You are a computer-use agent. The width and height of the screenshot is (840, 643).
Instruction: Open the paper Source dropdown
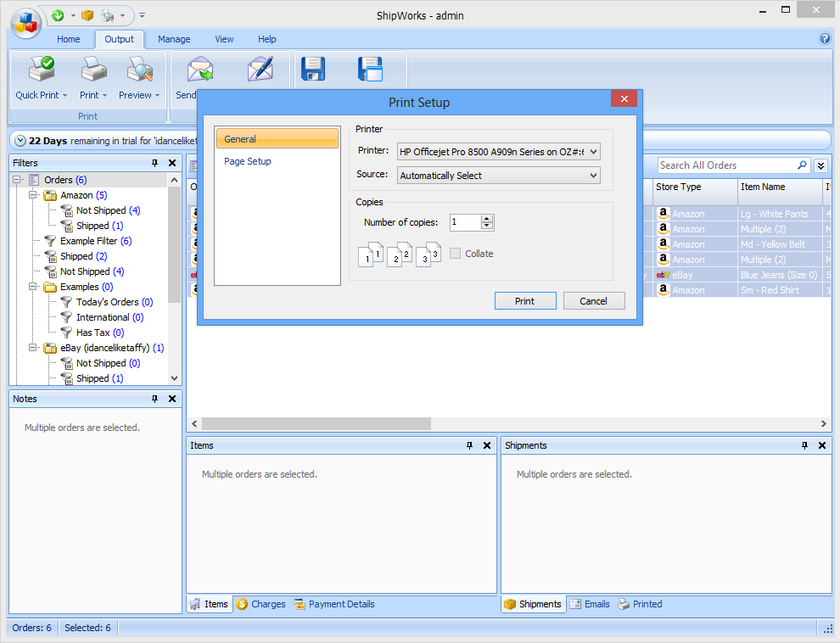[x=593, y=175]
